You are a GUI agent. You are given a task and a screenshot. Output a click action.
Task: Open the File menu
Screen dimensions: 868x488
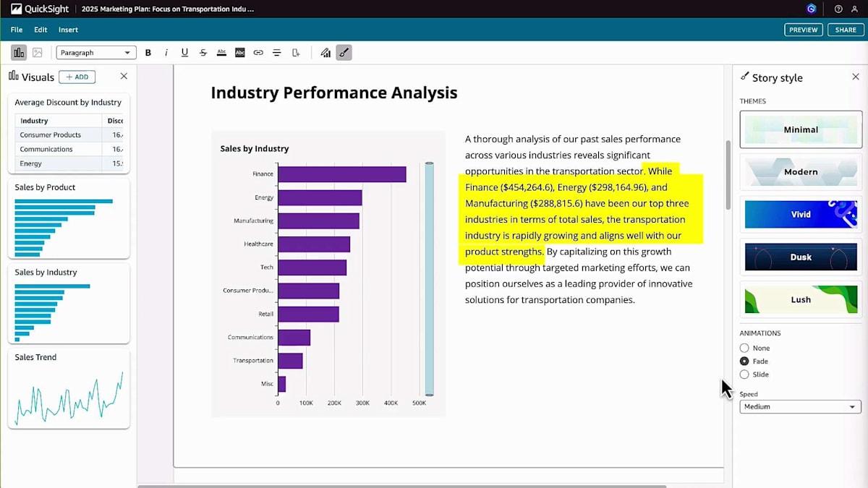[17, 30]
